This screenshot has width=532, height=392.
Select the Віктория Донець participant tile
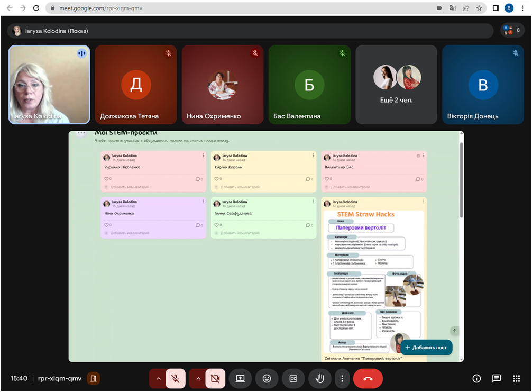point(483,85)
